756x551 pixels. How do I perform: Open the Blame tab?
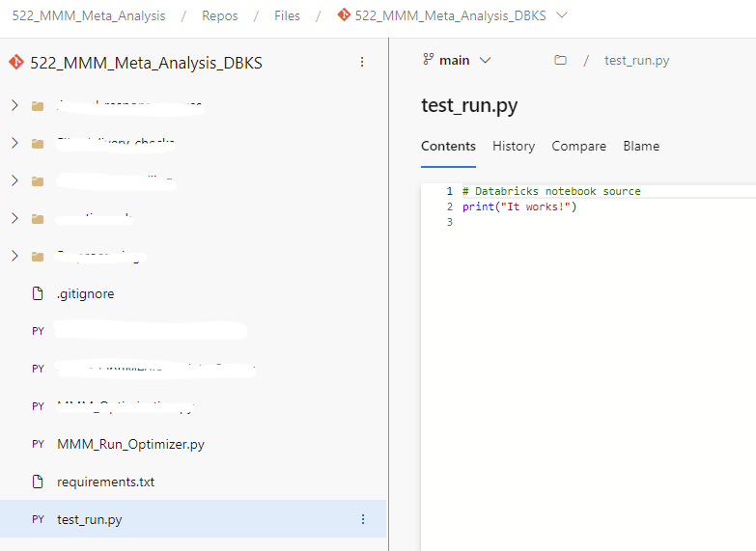click(x=641, y=147)
